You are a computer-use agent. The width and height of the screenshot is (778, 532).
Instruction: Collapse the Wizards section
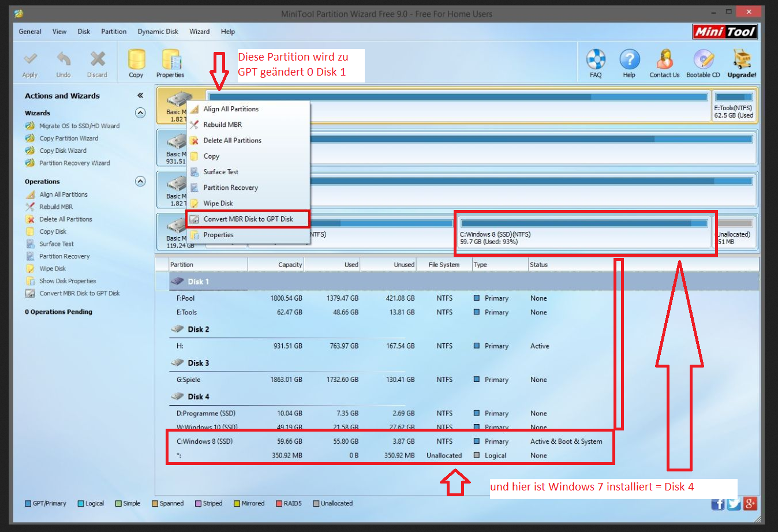[x=140, y=113]
